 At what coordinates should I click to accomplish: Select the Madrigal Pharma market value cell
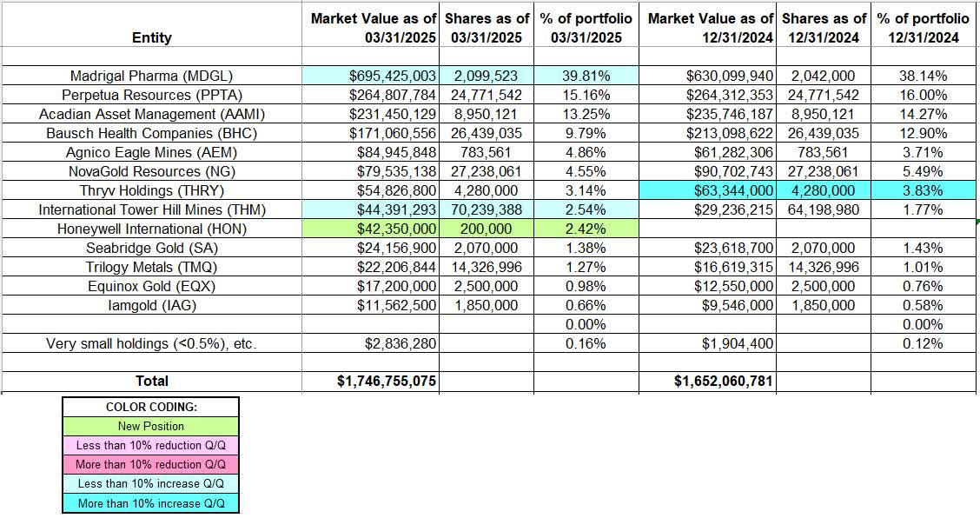click(x=381, y=76)
